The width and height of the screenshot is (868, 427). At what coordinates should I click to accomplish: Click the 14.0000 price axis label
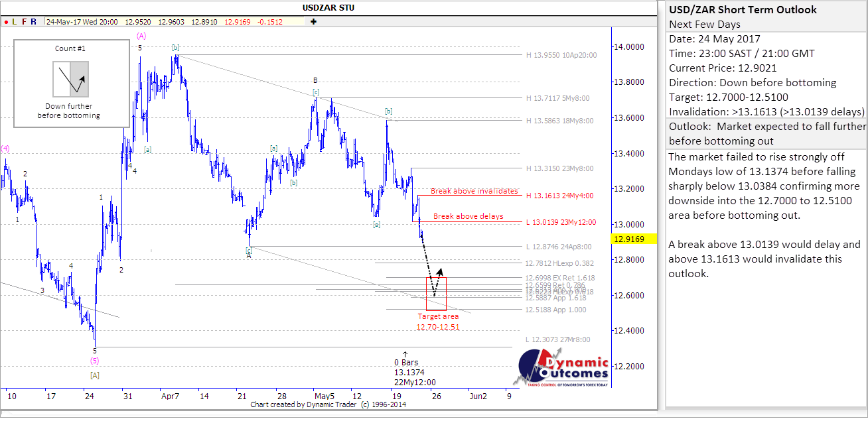tap(629, 46)
